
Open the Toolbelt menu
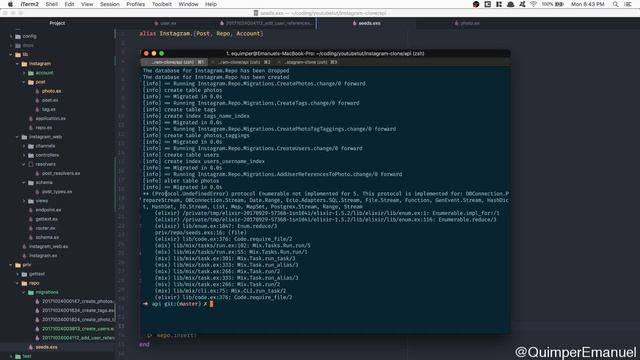[x=162, y=4]
